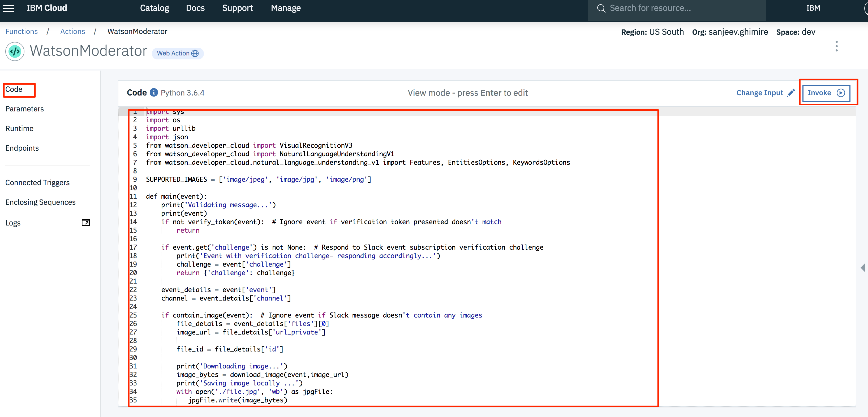Go to Actions breadcrumb link
The width and height of the screenshot is (868, 417).
(72, 31)
